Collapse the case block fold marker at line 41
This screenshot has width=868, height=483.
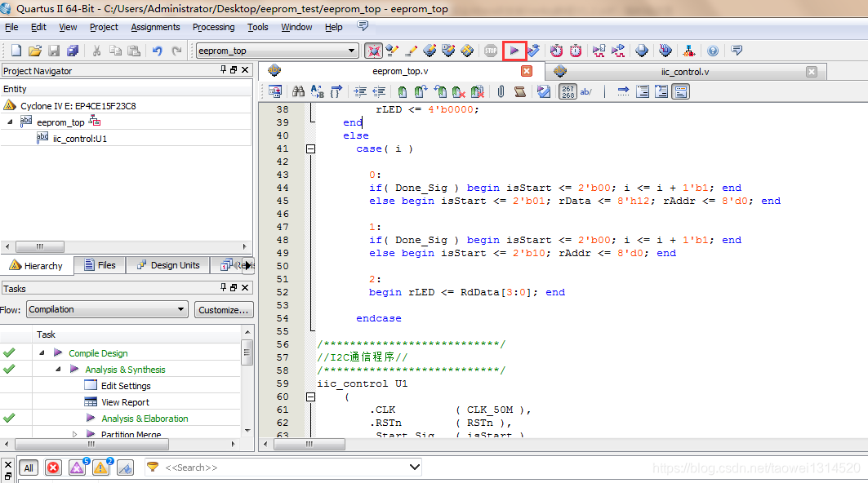coord(310,148)
